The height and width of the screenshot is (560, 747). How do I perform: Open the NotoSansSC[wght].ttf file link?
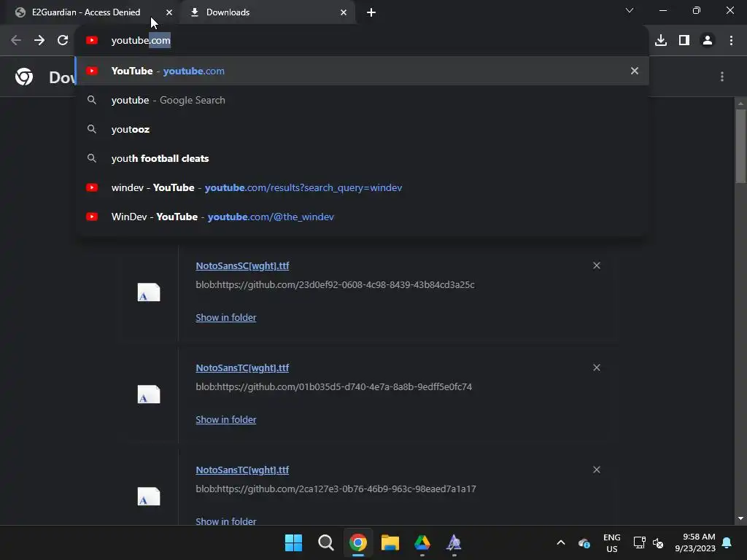(242, 265)
